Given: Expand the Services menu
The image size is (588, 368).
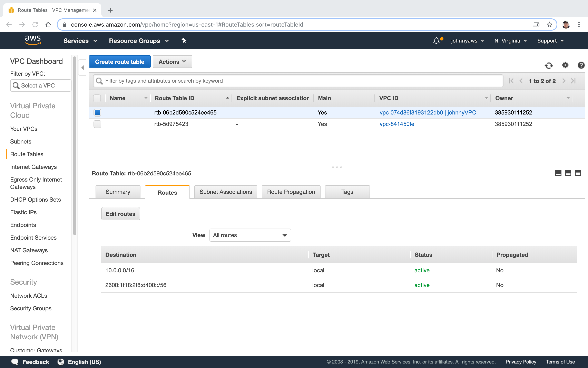Looking at the screenshot, I should pyautogui.click(x=80, y=41).
